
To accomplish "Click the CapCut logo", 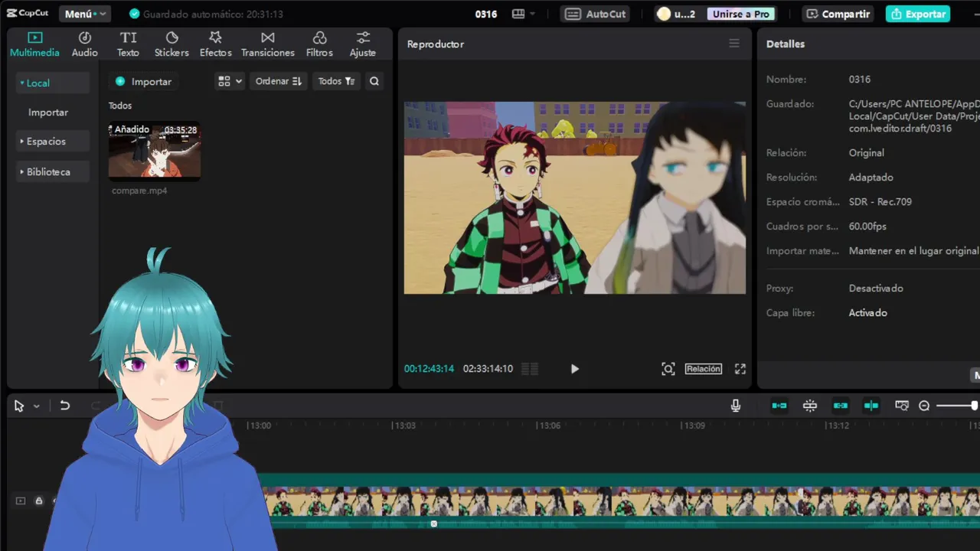I will tap(28, 13).
